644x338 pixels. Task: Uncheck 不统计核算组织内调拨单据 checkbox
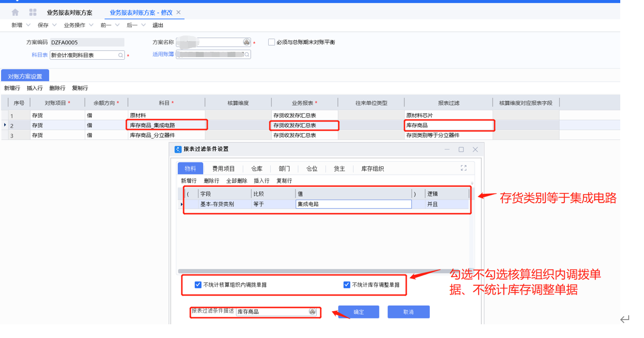pos(198,285)
